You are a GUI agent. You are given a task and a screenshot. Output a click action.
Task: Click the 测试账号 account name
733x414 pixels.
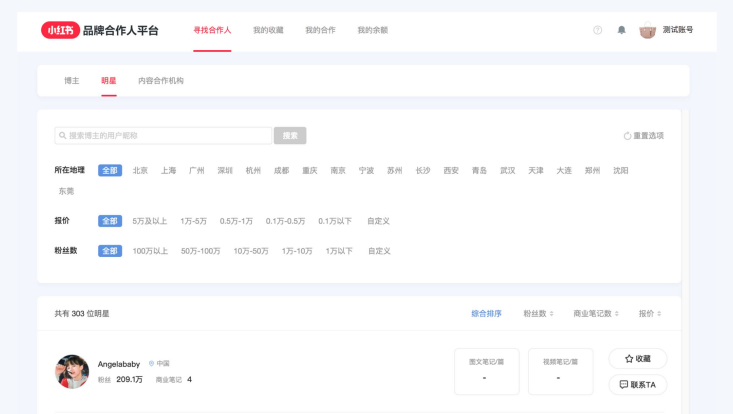678,30
